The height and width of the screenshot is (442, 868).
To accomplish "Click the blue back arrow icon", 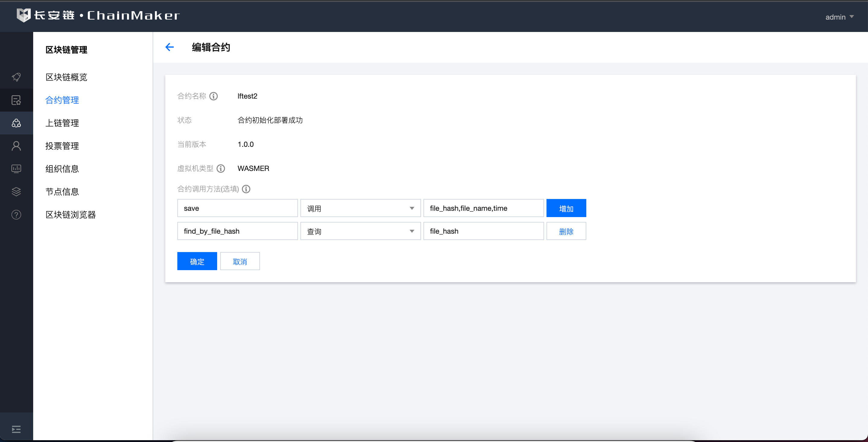I will click(x=169, y=47).
